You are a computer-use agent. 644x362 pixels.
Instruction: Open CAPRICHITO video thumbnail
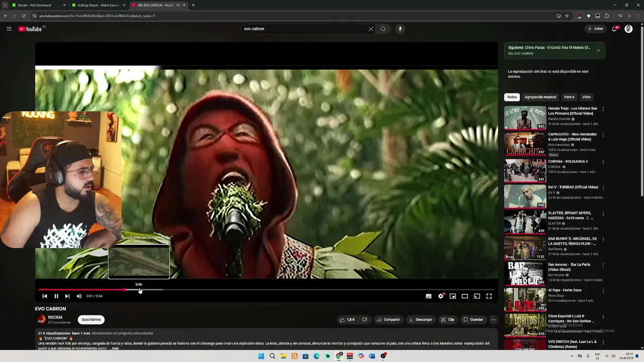(525, 143)
